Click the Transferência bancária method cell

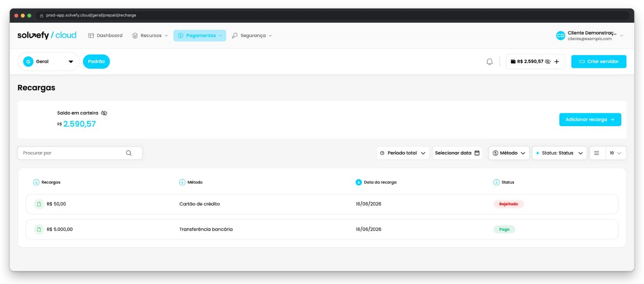[206, 229]
